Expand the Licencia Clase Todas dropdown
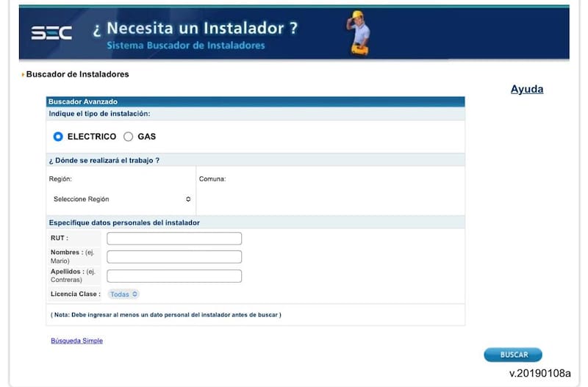This screenshot has width=588, height=387. point(123,294)
